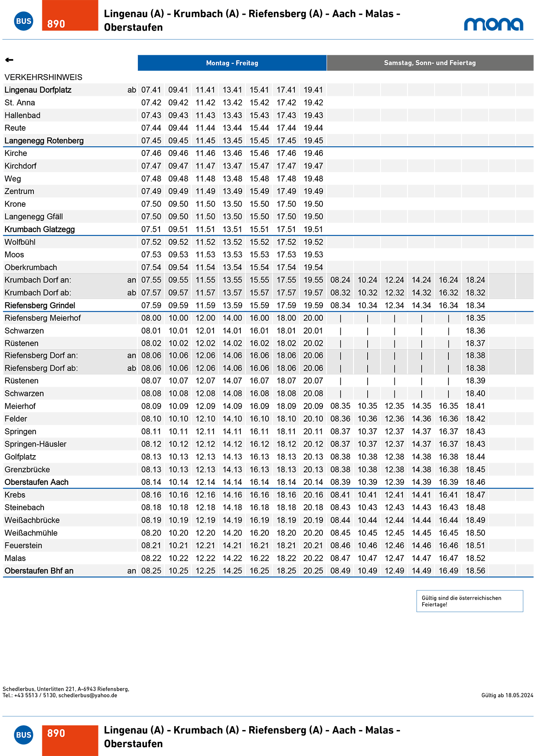
Task: Click the orange 890 line badge at the top
Action: pos(70,16)
